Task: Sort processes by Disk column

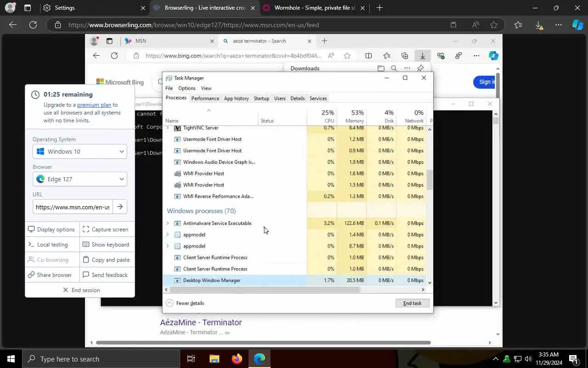Action: [x=382, y=116]
